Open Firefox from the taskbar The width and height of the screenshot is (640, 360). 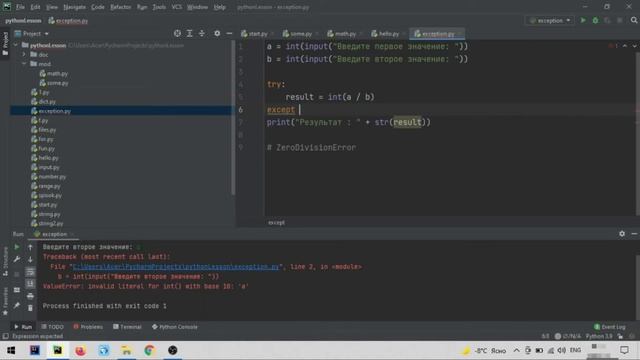80,351
